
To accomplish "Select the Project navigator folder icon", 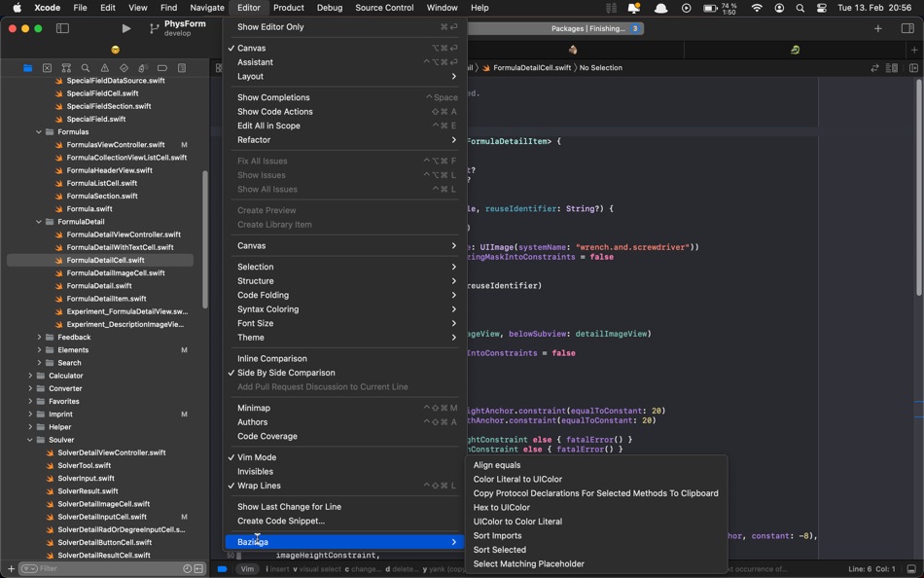I will (27, 68).
